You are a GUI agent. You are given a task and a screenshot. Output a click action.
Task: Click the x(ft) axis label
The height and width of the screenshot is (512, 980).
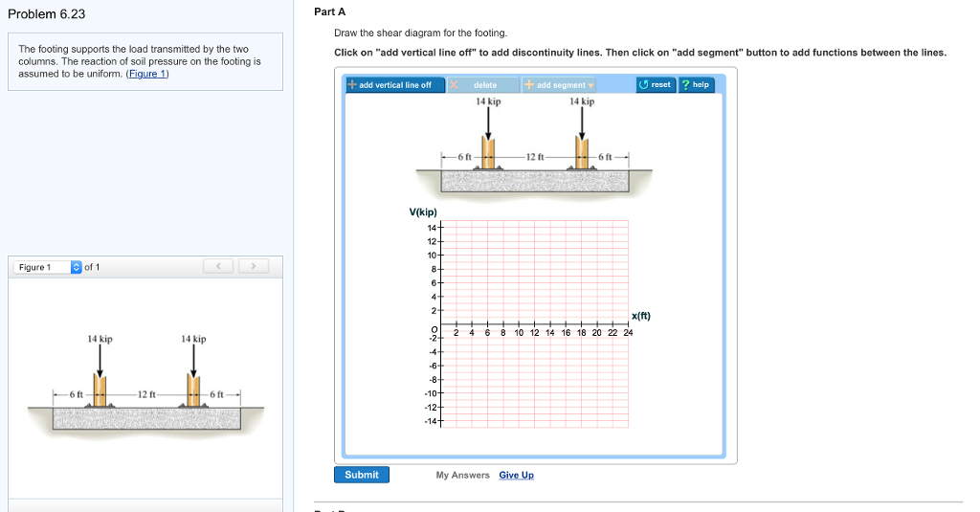point(640,316)
